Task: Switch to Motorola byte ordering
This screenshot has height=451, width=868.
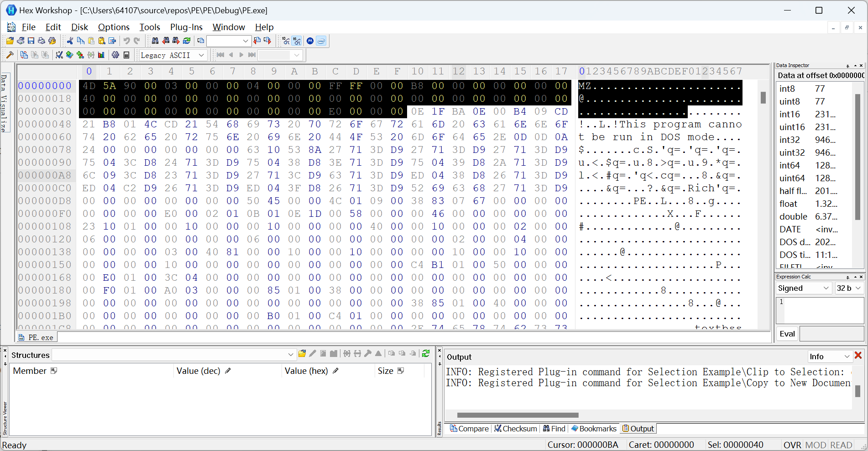Action: (x=310, y=41)
